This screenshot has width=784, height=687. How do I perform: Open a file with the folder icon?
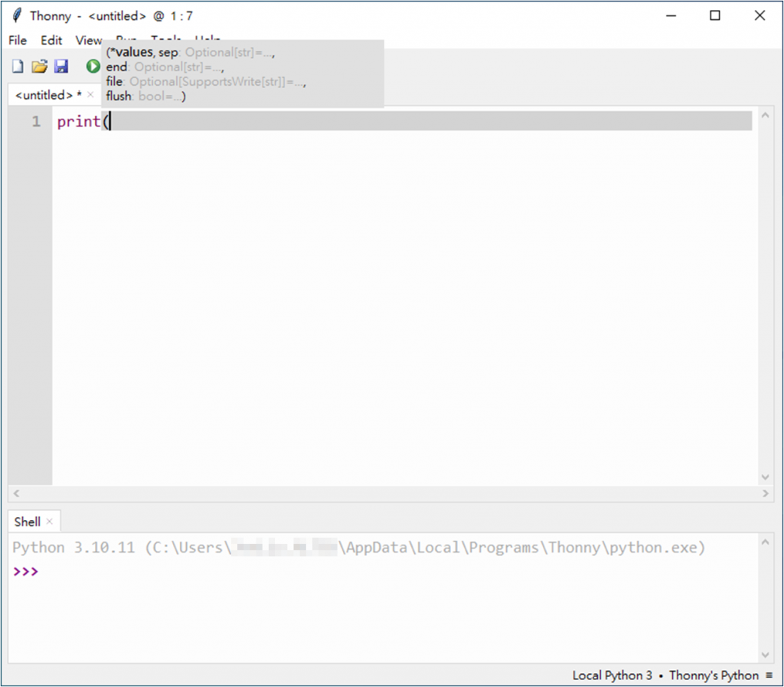(40, 66)
